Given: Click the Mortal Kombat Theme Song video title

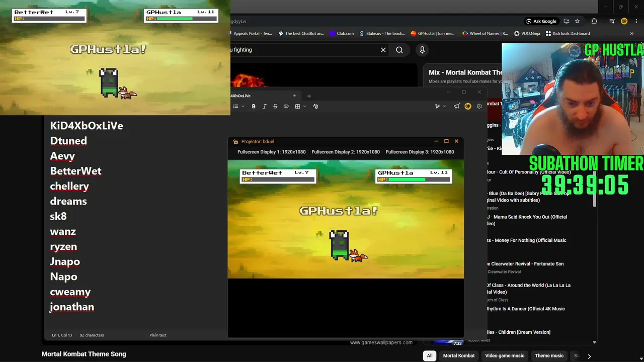Looking at the screenshot, I should (x=84, y=354).
